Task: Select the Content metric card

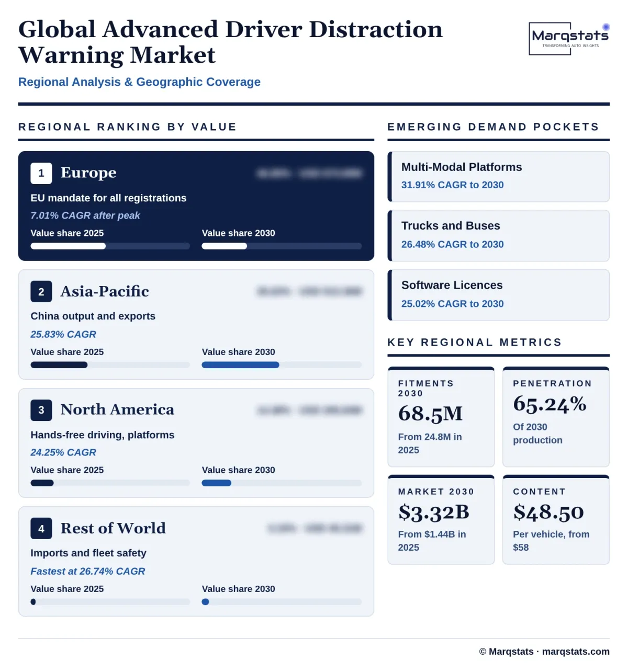Action: click(x=556, y=519)
